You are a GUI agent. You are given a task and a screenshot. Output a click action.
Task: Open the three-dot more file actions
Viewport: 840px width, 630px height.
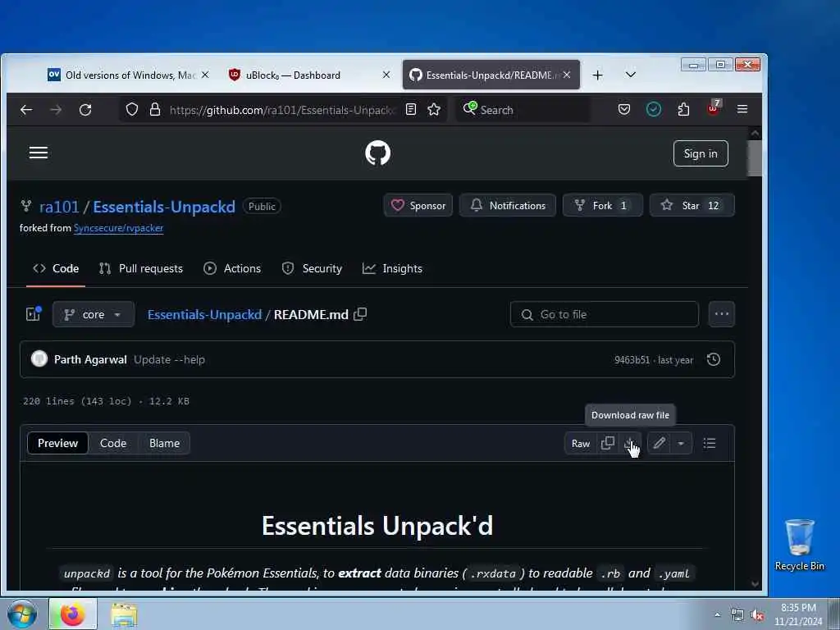click(x=721, y=314)
